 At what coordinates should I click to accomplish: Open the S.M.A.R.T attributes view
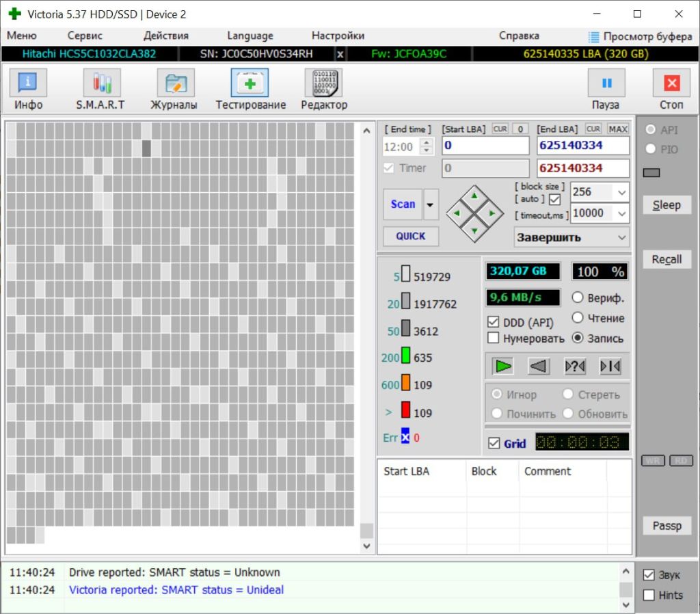[101, 90]
